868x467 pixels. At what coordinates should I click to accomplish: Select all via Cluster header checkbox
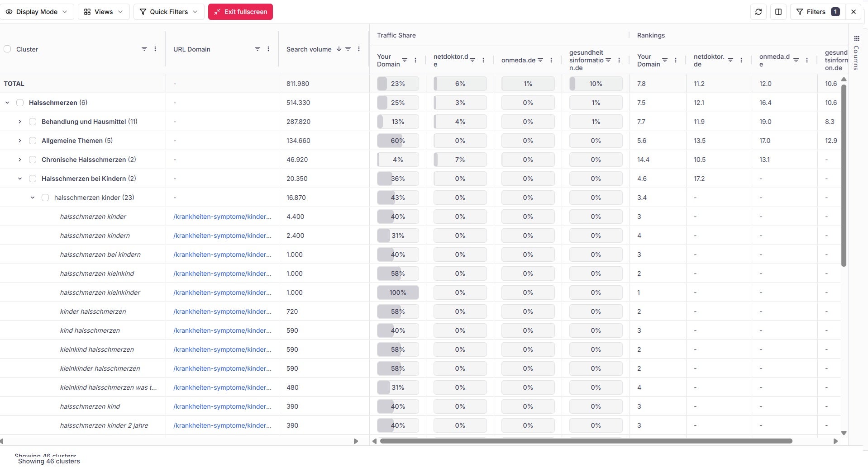[x=7, y=49]
